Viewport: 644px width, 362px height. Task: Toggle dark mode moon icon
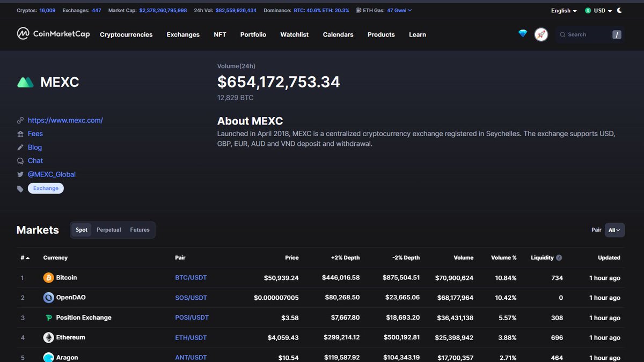620,10
